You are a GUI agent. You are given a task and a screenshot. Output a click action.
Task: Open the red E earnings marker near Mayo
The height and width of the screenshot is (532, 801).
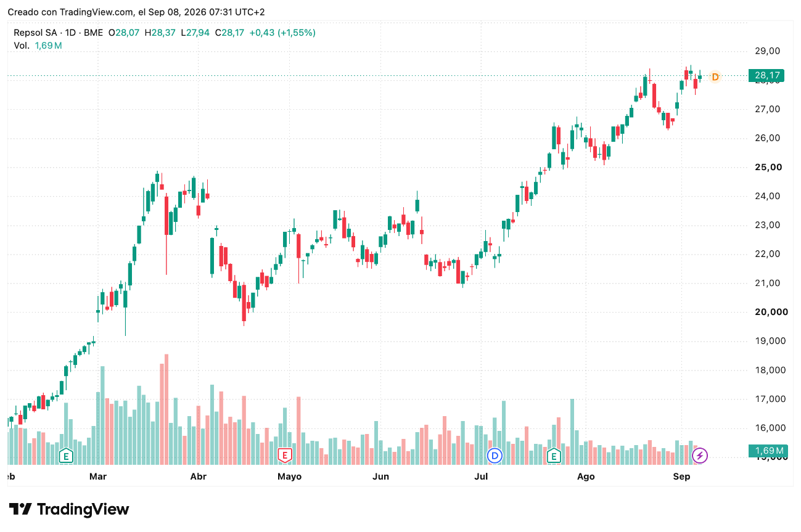coord(284,456)
